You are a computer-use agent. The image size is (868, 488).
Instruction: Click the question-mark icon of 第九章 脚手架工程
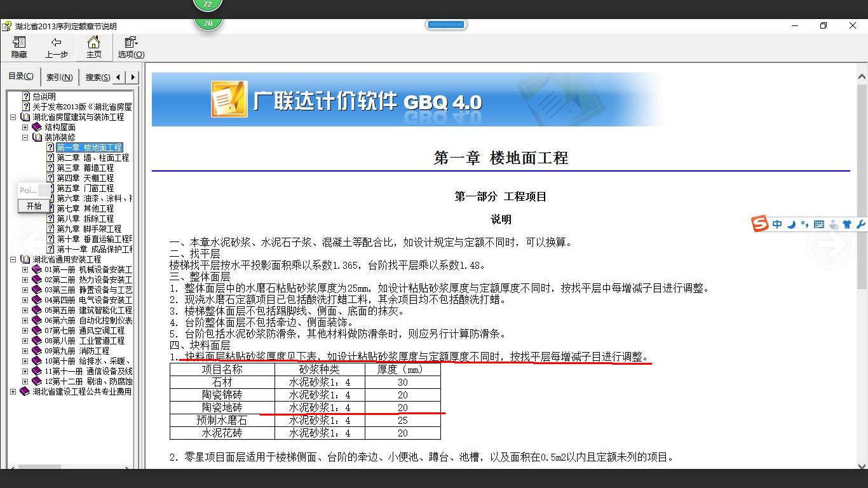(x=51, y=229)
